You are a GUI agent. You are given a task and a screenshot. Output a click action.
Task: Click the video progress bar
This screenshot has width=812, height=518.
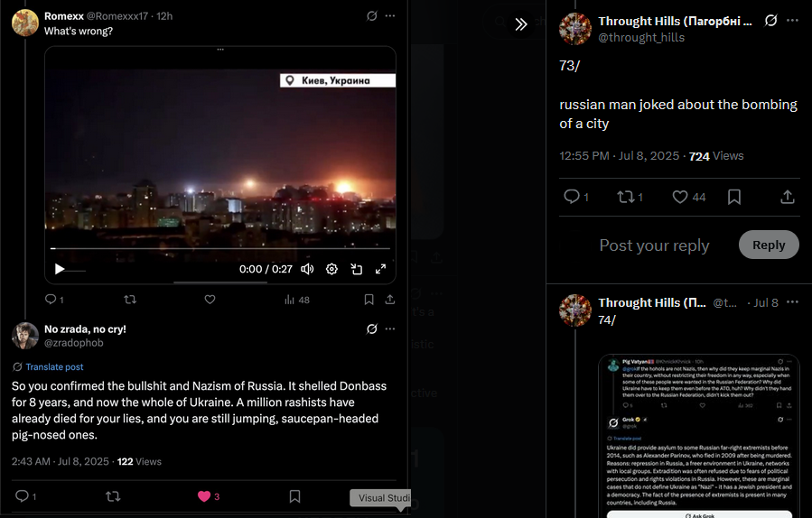pyautogui.click(x=220, y=248)
